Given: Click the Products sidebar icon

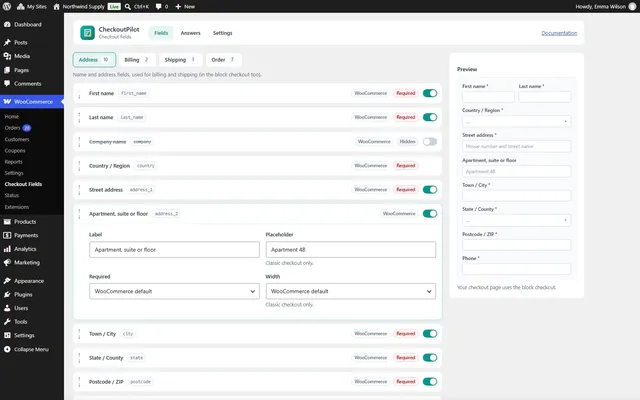Looking at the screenshot, I should (x=7, y=222).
